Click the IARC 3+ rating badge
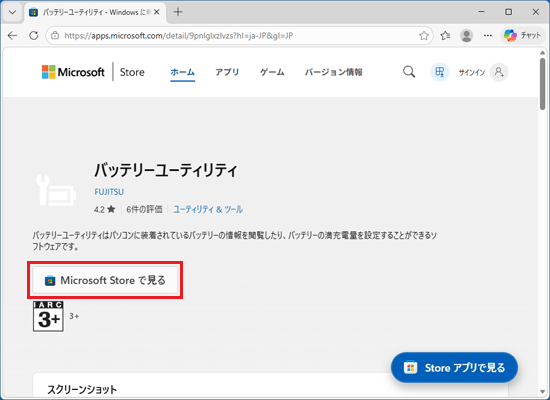This screenshot has width=550, height=400. click(x=48, y=316)
